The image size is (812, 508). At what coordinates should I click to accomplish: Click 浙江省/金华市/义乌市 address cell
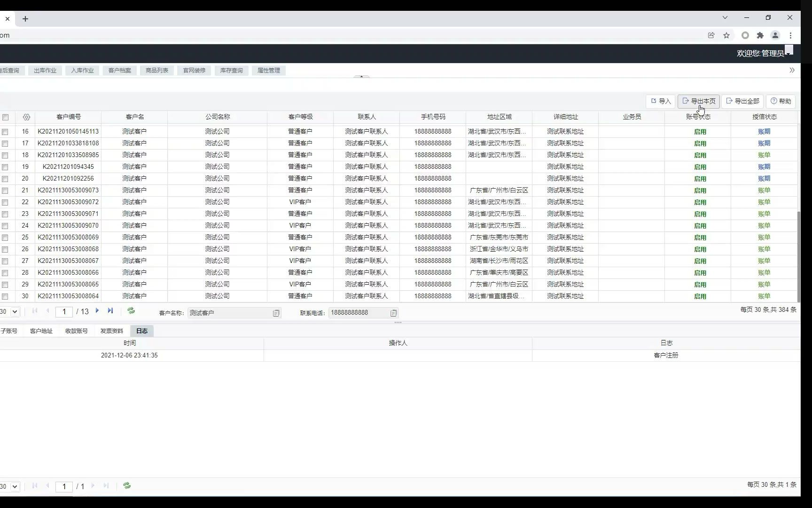(x=499, y=249)
